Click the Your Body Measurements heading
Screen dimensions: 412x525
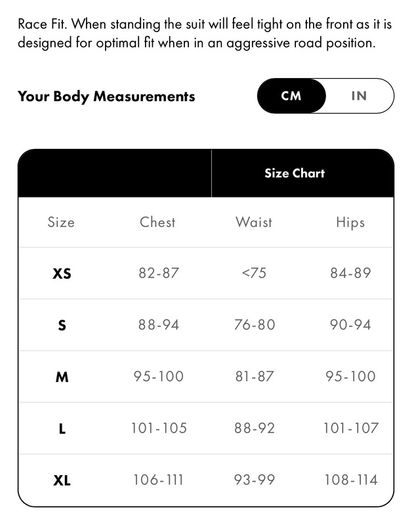point(106,96)
